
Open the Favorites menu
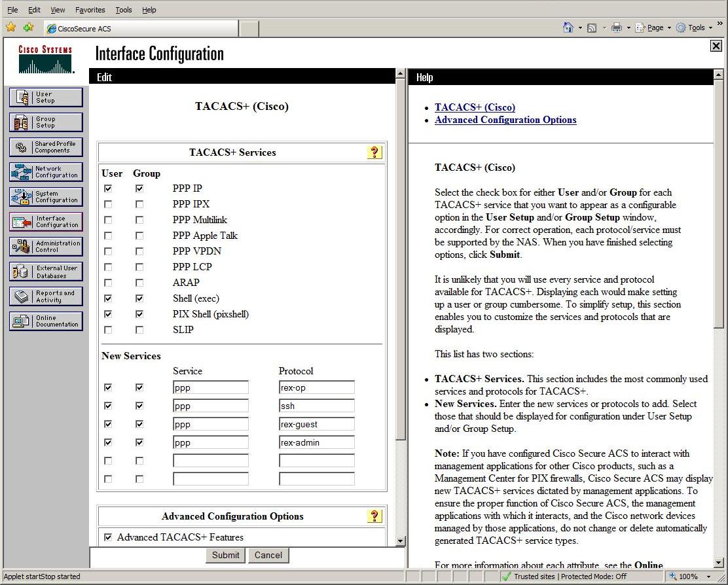tap(90, 10)
